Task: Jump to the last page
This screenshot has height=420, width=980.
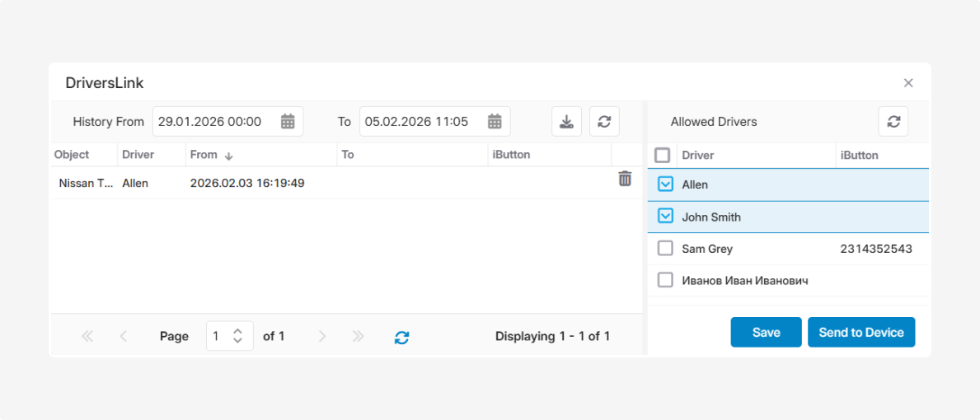Action: click(358, 336)
